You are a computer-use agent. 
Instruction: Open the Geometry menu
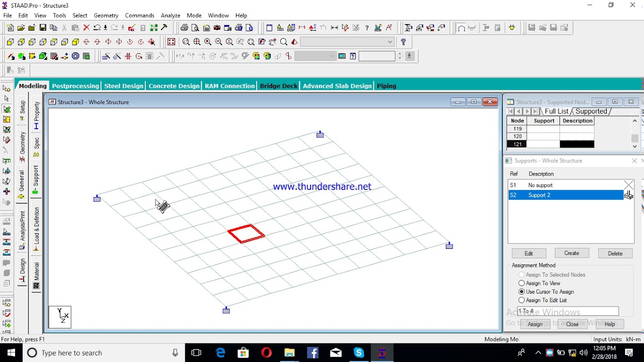tap(106, 16)
